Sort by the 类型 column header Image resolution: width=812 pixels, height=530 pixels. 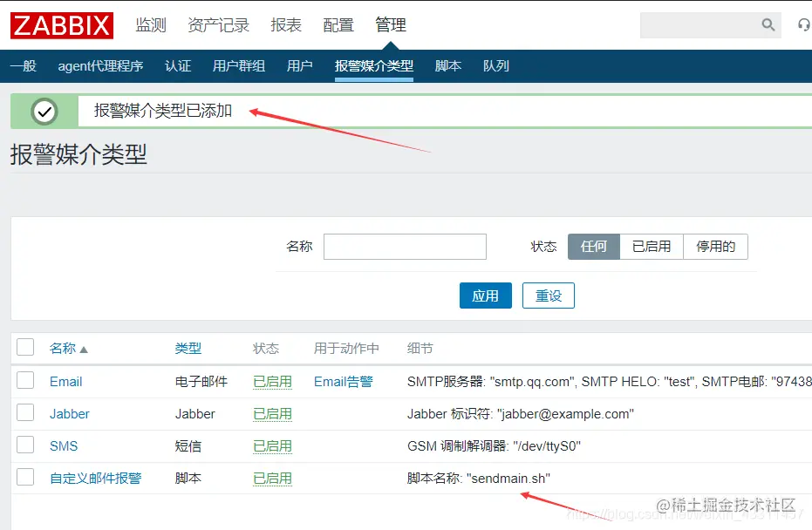tap(188, 349)
